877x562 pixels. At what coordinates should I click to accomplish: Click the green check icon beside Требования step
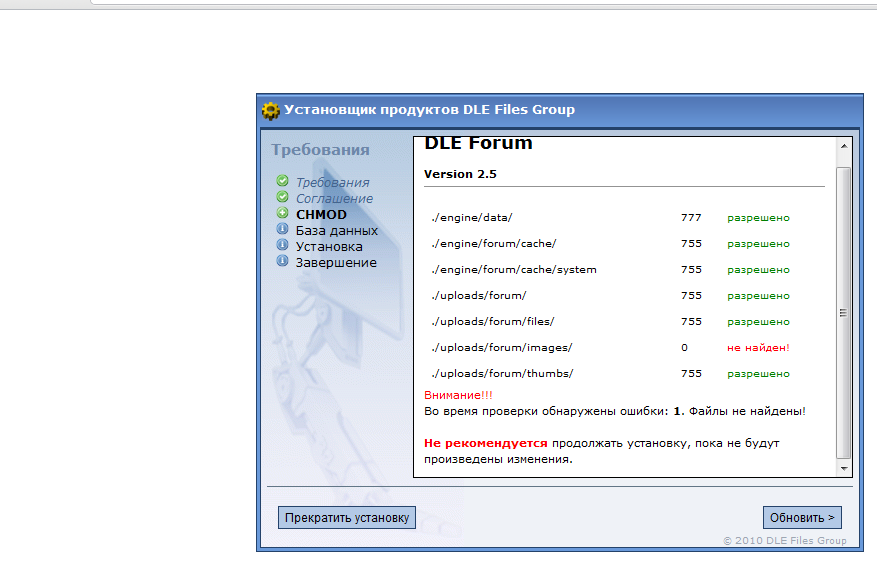coord(282,181)
